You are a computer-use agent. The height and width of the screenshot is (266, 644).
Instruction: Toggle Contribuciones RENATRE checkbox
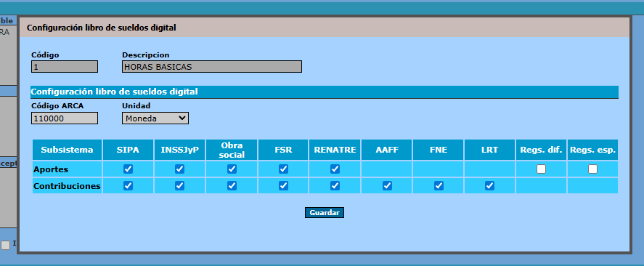click(335, 186)
